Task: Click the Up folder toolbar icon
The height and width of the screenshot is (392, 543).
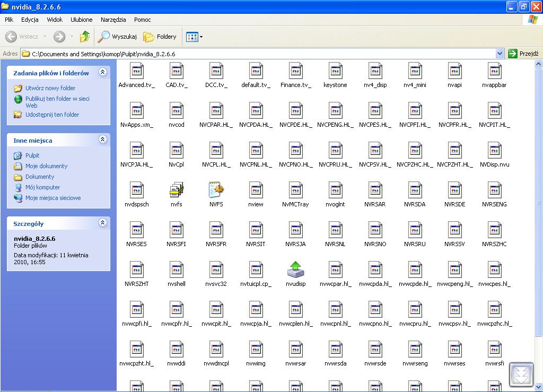Action: pos(84,37)
